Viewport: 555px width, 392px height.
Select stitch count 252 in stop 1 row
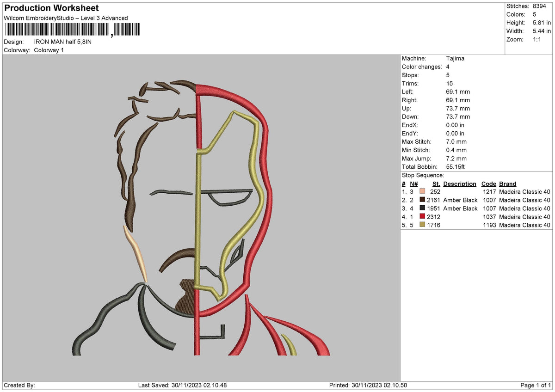[435, 192]
